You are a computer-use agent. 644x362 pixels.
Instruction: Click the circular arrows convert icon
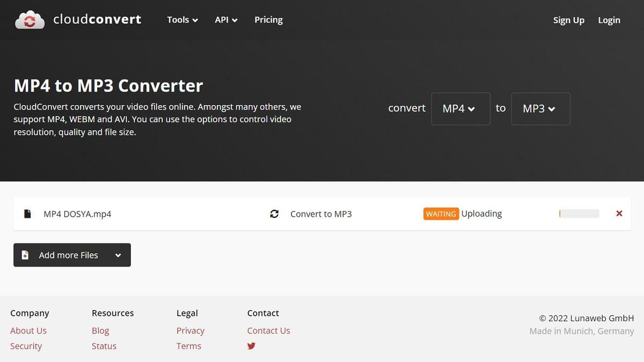pyautogui.click(x=274, y=214)
